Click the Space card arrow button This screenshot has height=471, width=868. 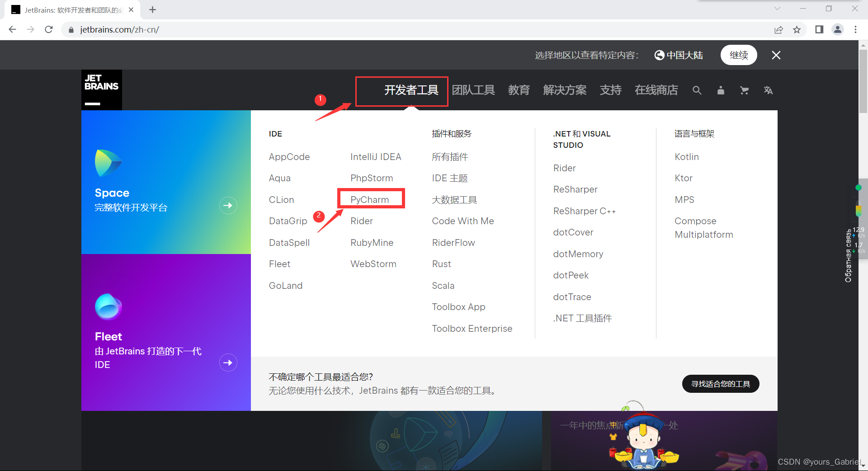pyautogui.click(x=228, y=206)
